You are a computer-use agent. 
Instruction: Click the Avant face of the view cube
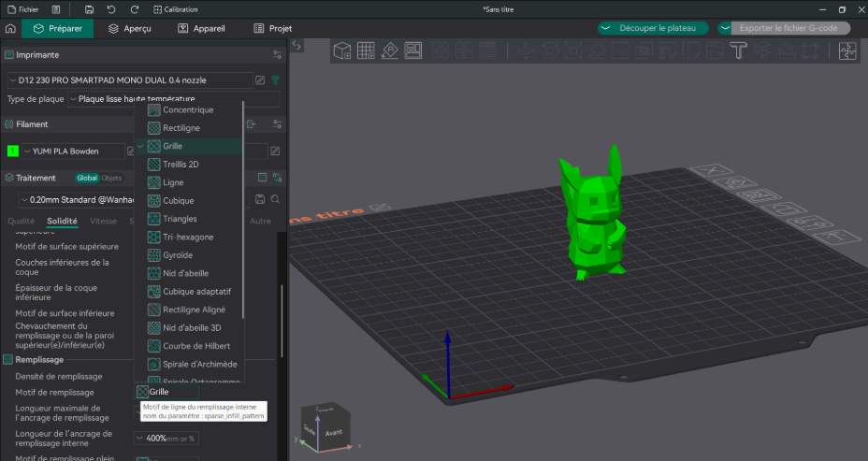pos(334,433)
